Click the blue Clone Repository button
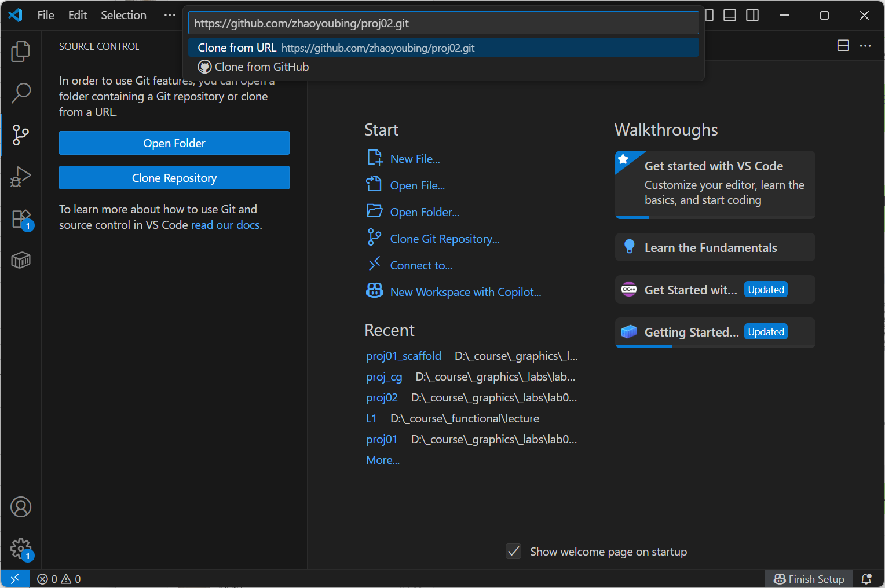 tap(174, 178)
